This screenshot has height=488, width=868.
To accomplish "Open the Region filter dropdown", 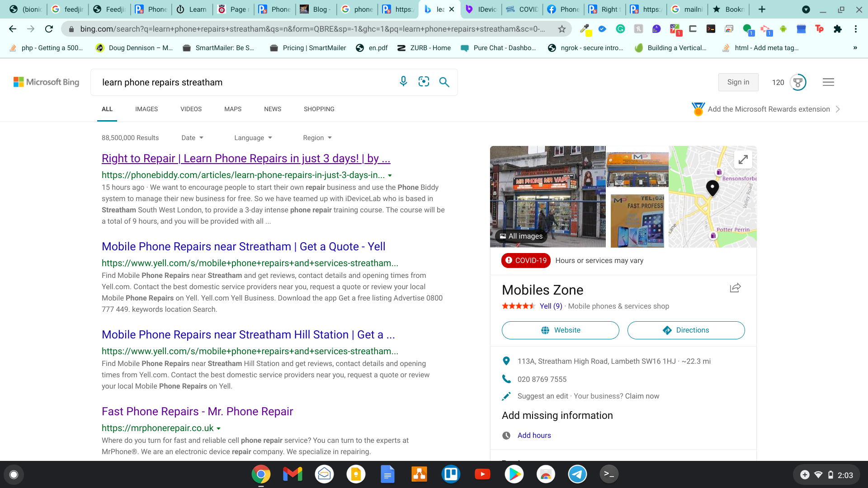I will 317,138.
